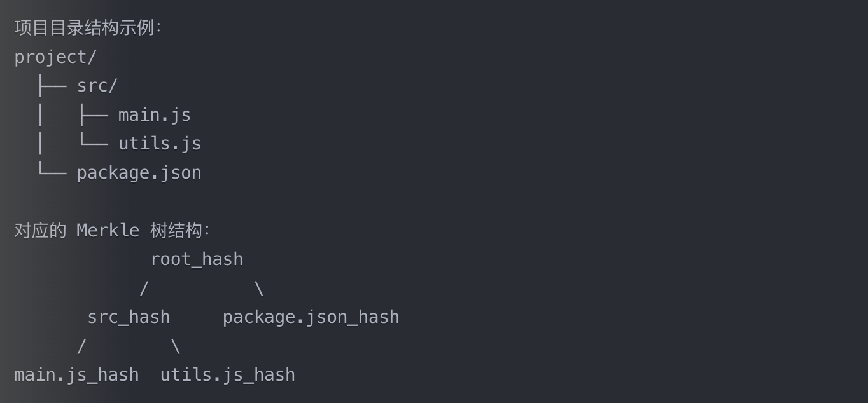Select the main.js_hash leaf node
This screenshot has width=868, height=403.
pyautogui.click(x=76, y=375)
